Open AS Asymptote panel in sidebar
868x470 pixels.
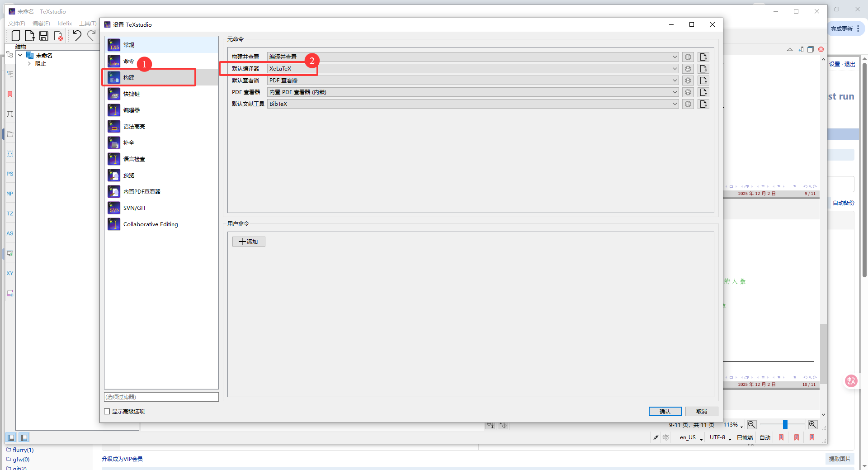[x=10, y=233]
